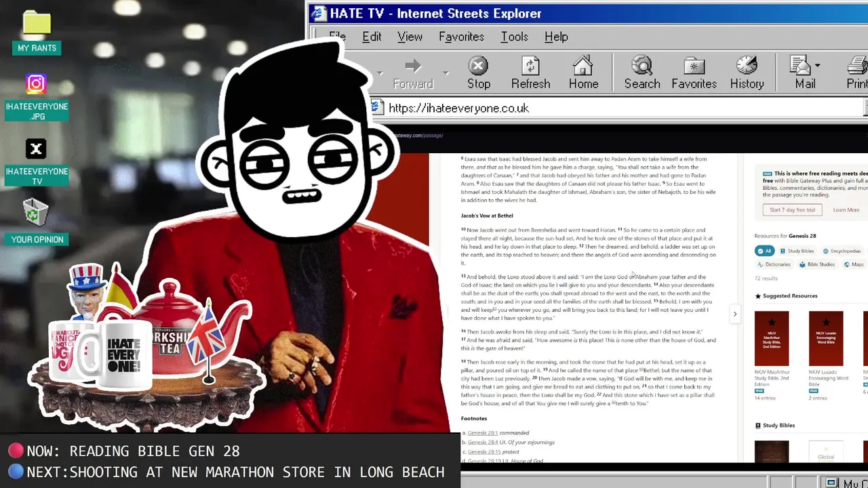Click the Genesis 28:15 footnote link
The width and height of the screenshot is (868, 488).
484,452
